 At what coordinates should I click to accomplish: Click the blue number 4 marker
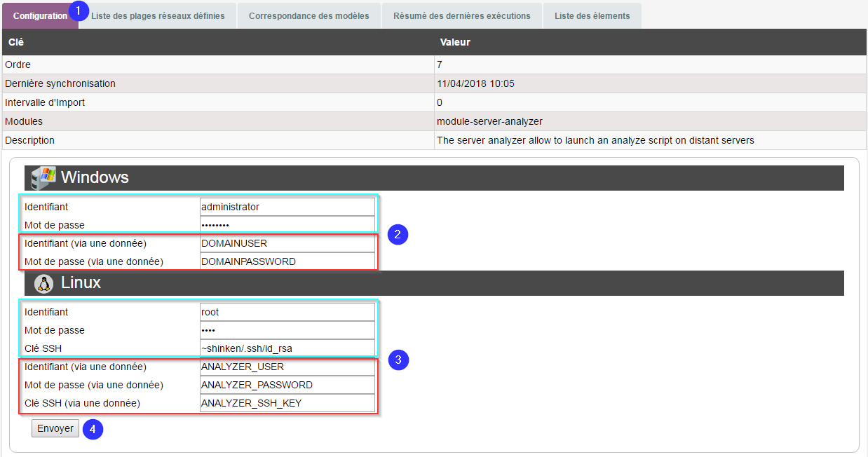(x=93, y=428)
